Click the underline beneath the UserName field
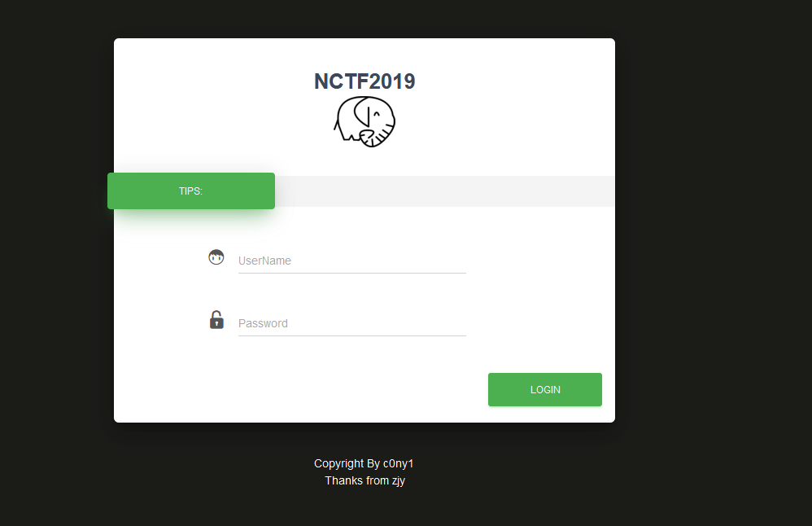Viewport: 812px width, 526px height. click(352, 273)
